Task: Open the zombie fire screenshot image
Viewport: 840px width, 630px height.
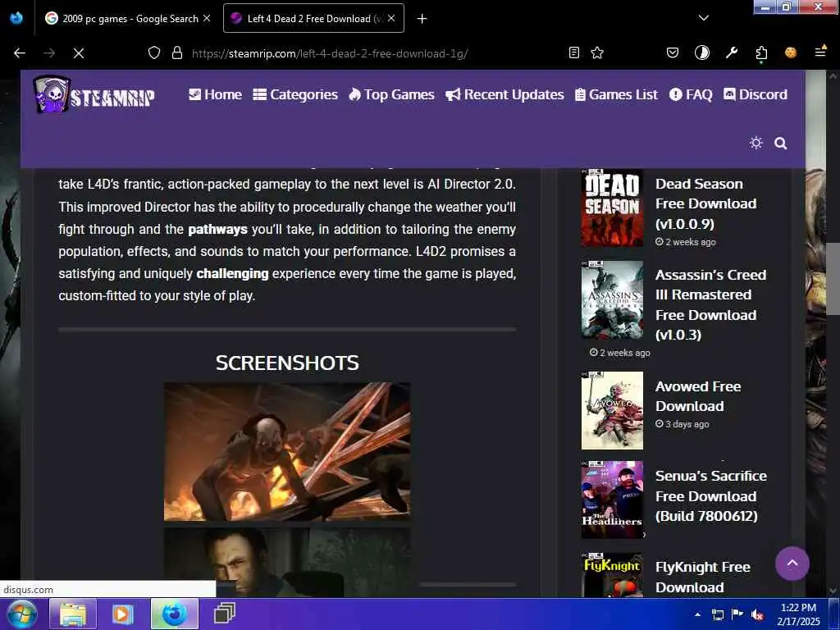Action: pos(287,451)
